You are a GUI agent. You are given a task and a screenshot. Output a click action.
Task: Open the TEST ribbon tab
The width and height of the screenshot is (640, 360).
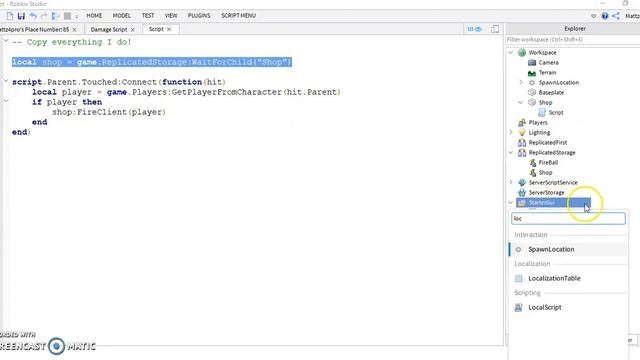[x=148, y=16]
